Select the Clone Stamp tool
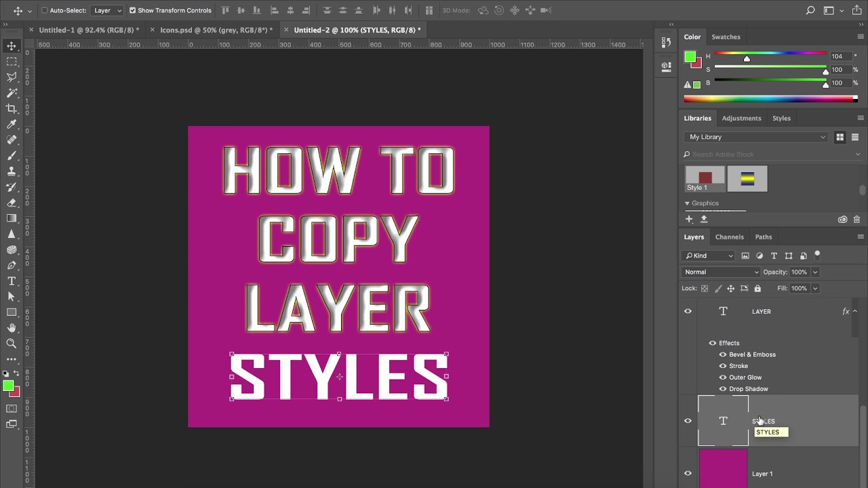868x488 pixels. [12, 171]
